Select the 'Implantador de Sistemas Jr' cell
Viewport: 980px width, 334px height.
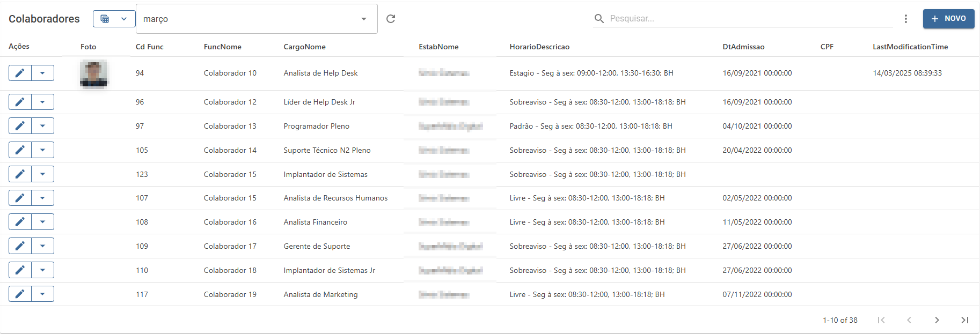(330, 270)
